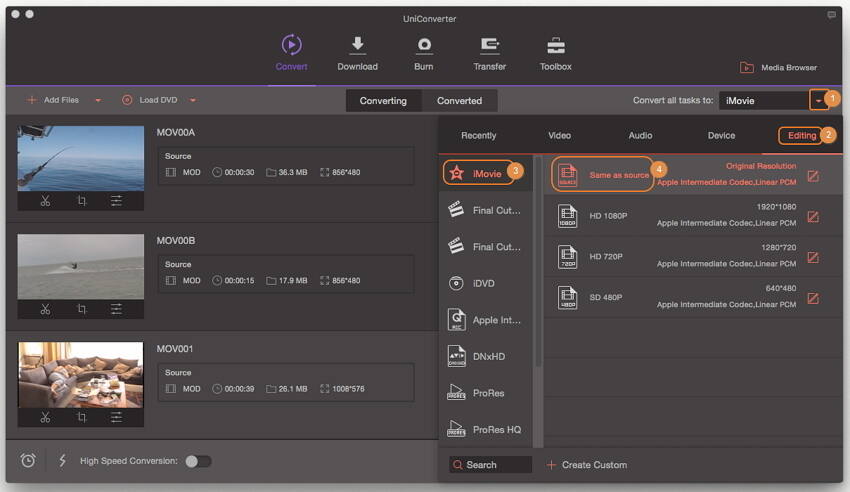Click the format Search field
Screen dimensions: 850x492
490,465
